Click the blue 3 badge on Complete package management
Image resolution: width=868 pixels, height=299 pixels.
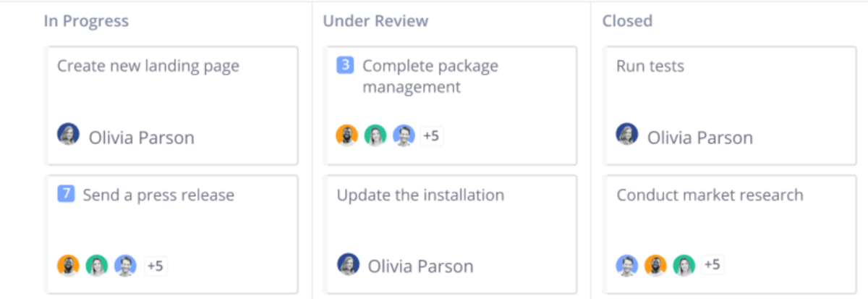pos(345,65)
